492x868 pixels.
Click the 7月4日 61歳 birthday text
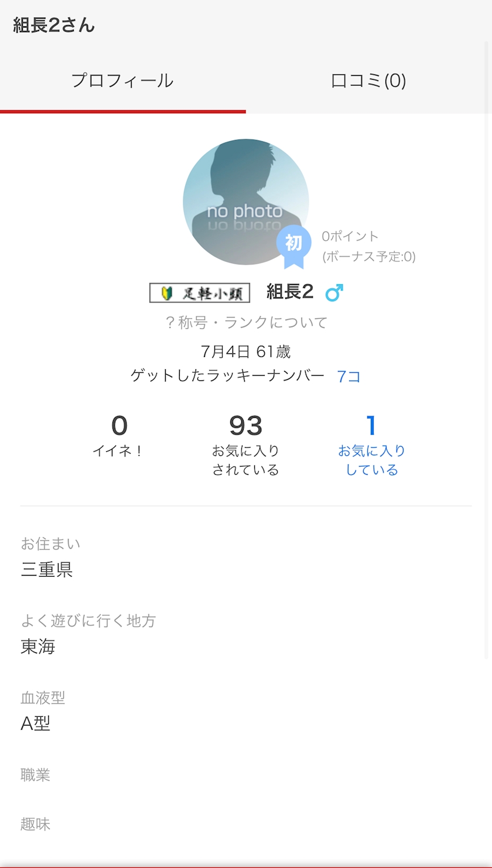[x=245, y=352]
